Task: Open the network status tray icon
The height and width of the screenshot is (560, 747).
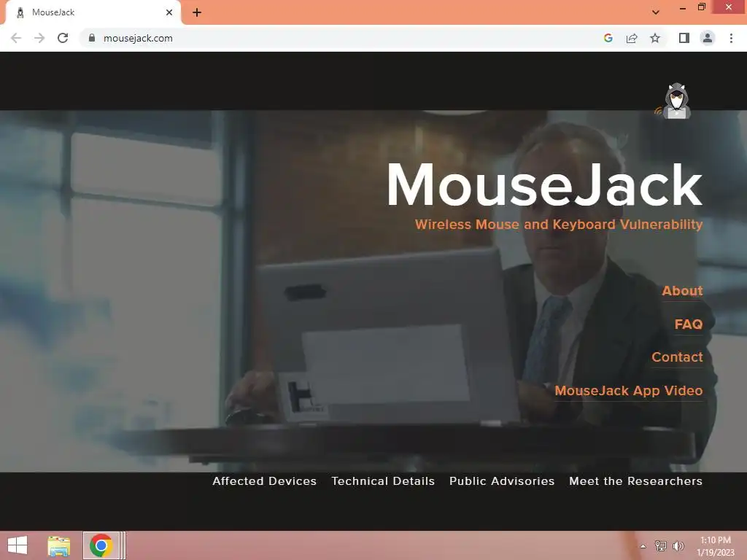Action: pos(661,545)
